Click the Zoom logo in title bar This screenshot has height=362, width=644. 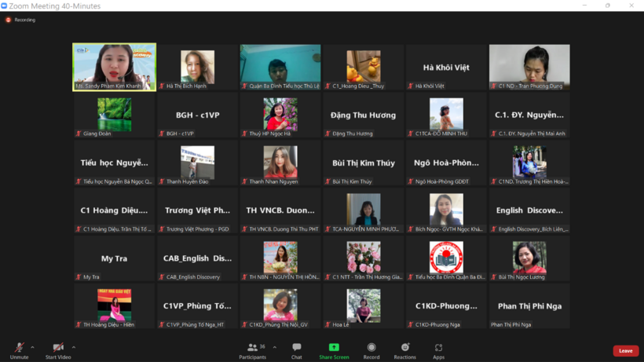point(4,5)
